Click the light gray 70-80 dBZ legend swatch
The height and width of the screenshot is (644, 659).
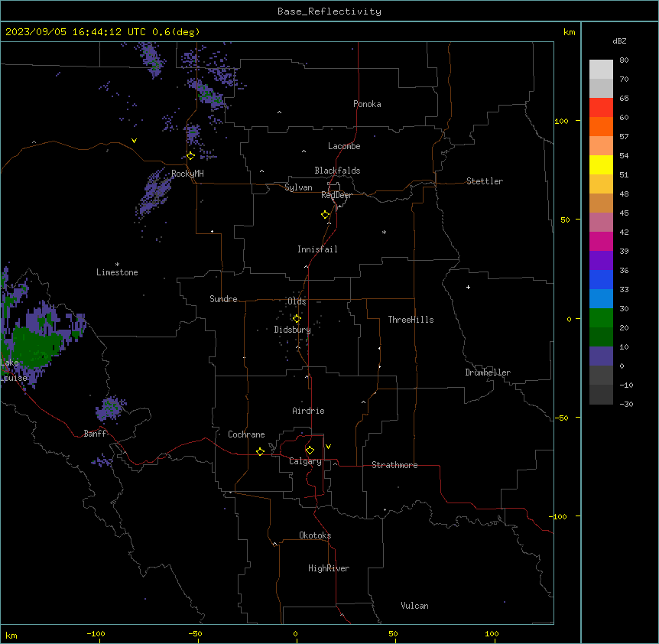tap(601, 70)
